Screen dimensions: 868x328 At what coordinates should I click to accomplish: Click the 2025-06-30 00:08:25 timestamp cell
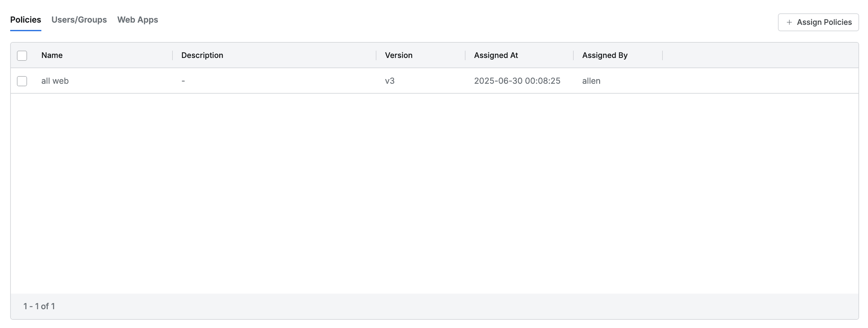point(517,81)
